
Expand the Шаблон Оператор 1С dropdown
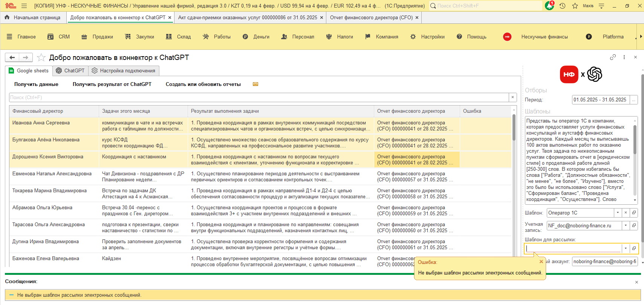point(618,213)
